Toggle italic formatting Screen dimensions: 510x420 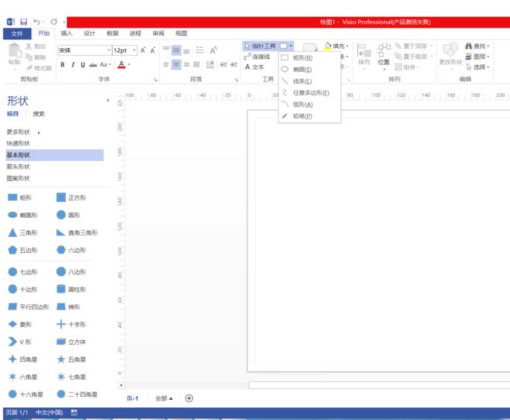(x=72, y=65)
